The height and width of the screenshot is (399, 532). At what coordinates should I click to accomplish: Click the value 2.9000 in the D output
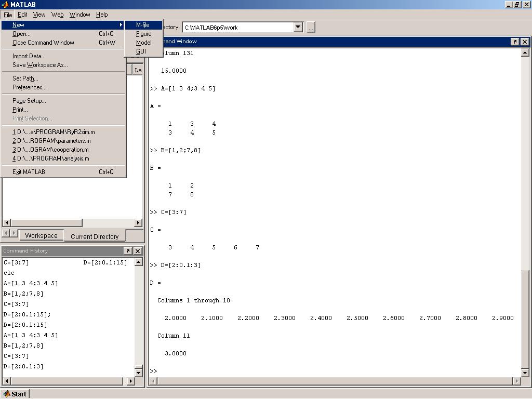point(503,318)
